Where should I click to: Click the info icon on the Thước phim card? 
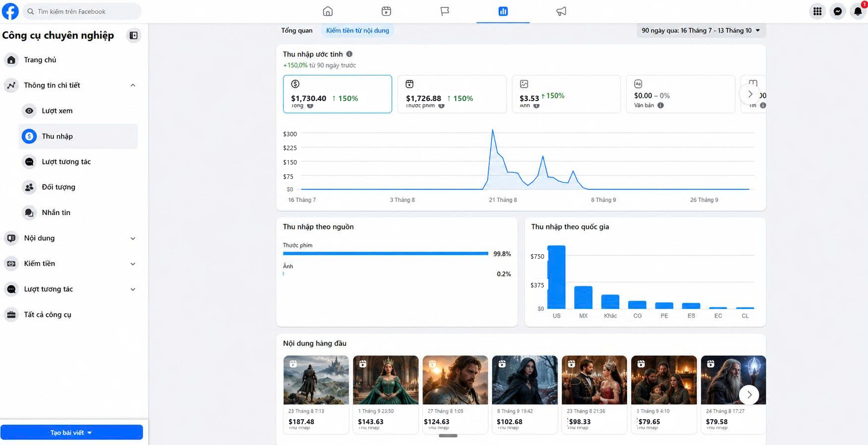tap(441, 106)
